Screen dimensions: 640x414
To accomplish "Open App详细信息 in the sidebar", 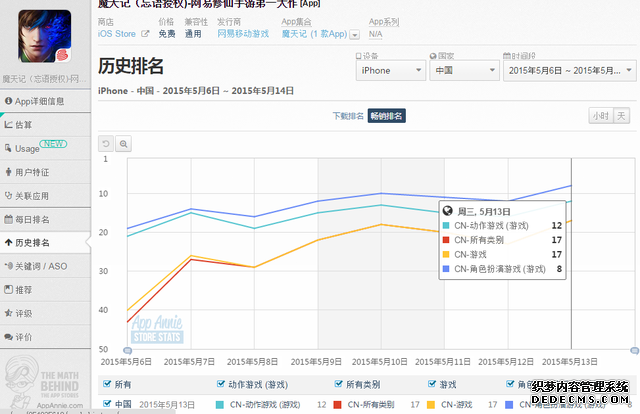I will (45, 101).
